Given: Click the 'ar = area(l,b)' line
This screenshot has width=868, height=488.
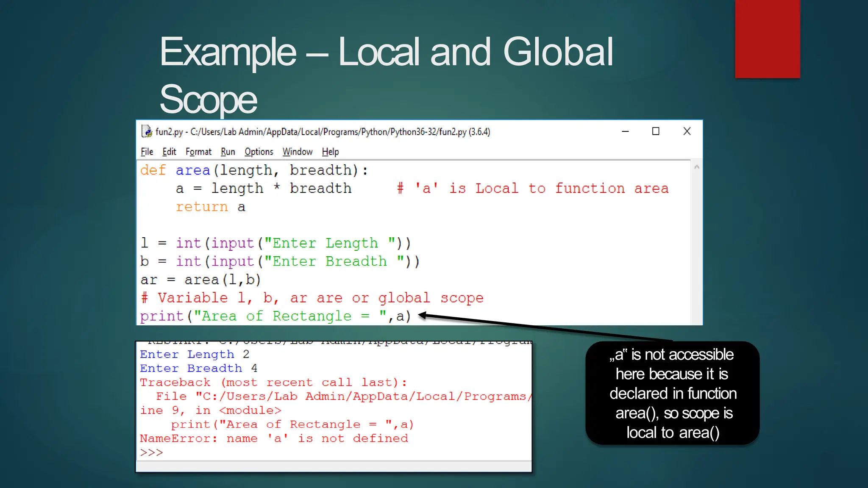Looking at the screenshot, I should (x=200, y=280).
